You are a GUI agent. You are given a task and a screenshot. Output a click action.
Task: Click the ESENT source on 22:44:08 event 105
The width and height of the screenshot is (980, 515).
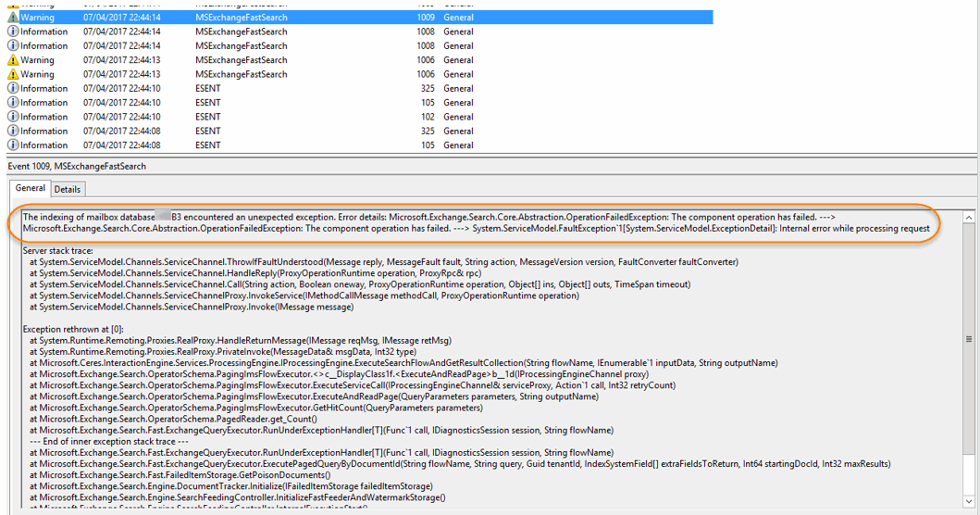208,145
